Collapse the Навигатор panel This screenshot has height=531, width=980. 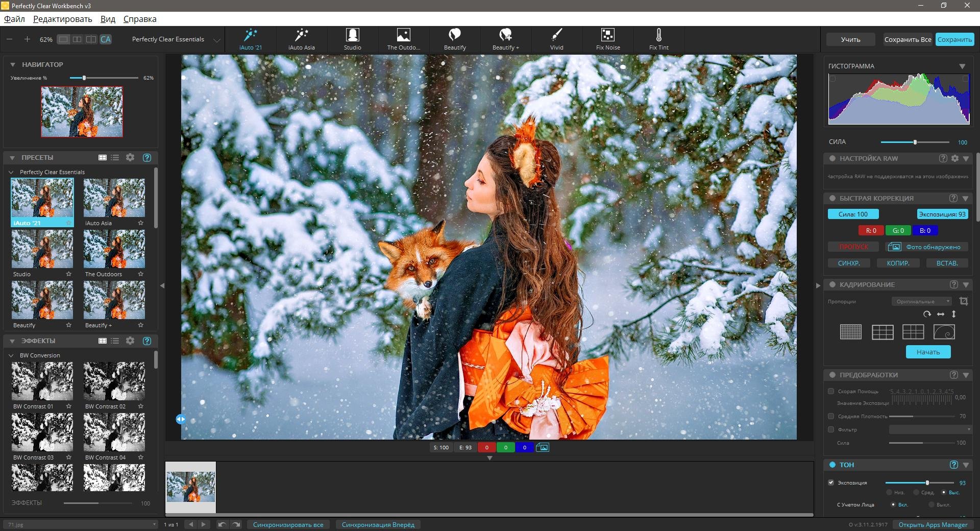tap(13, 65)
